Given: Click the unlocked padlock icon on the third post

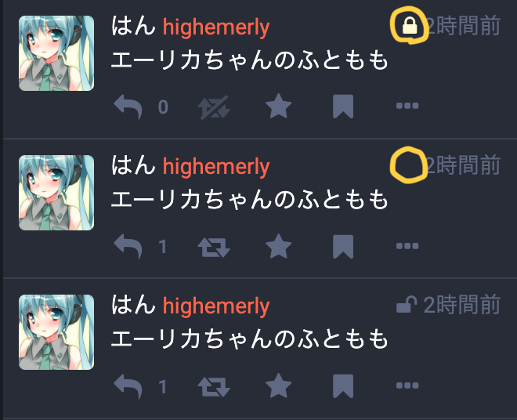Looking at the screenshot, I should pos(407,304).
